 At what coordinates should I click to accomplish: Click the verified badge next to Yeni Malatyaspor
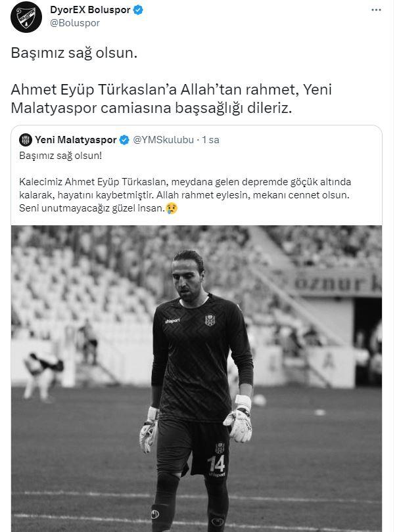124,140
